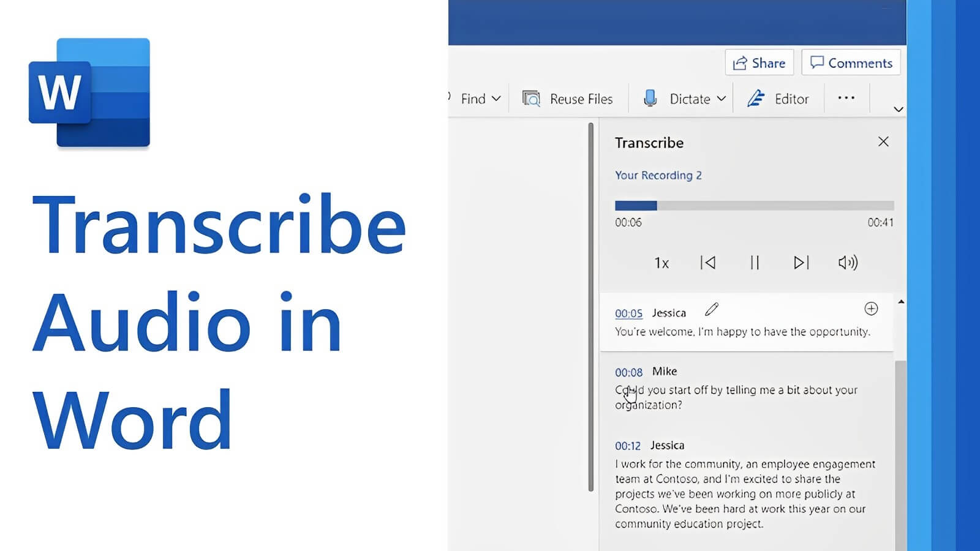Open the Dictate dropdown arrow
This screenshot has width=980, height=551.
(x=722, y=99)
